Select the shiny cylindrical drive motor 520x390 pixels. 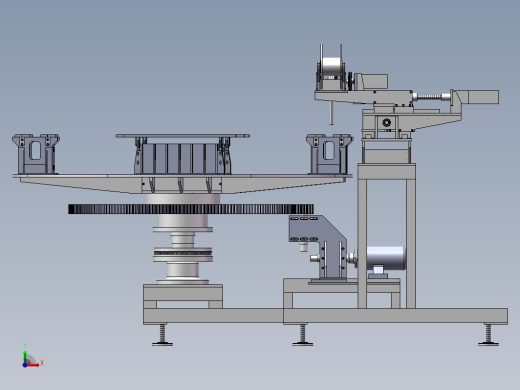point(385,258)
